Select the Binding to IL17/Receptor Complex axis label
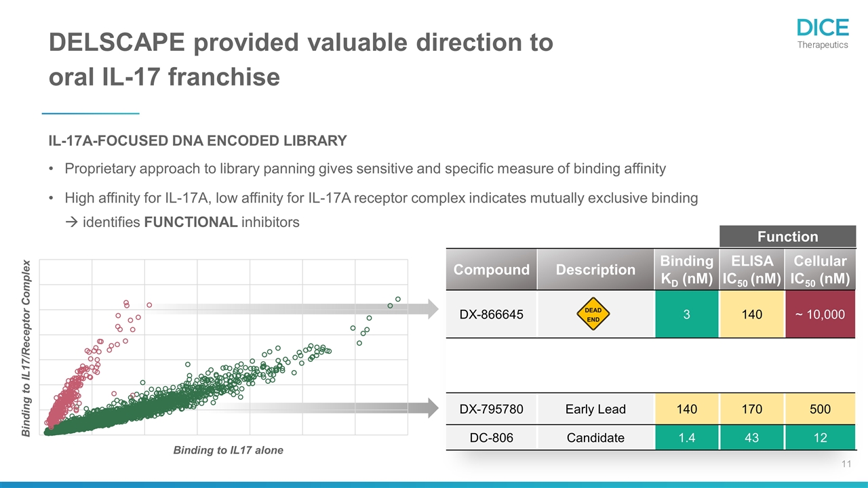This screenshot has width=868, height=488. (28, 347)
